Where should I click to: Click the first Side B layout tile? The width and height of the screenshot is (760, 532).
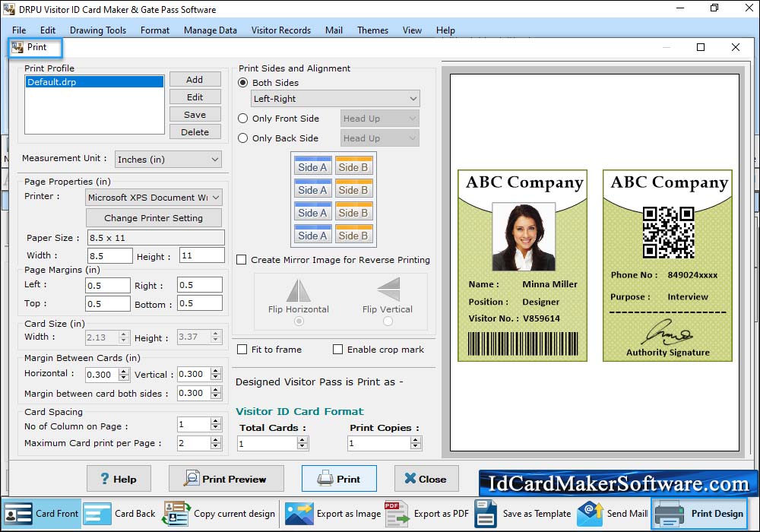pos(353,166)
